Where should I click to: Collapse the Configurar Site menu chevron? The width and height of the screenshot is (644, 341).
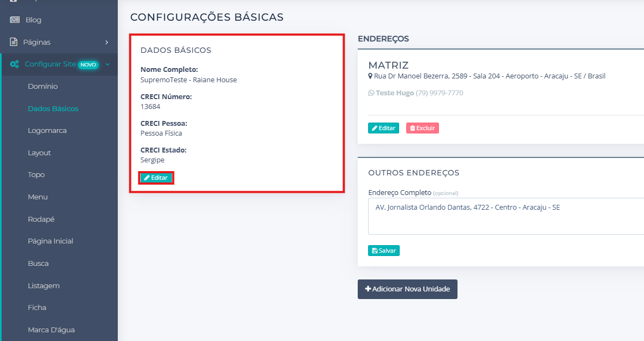107,64
